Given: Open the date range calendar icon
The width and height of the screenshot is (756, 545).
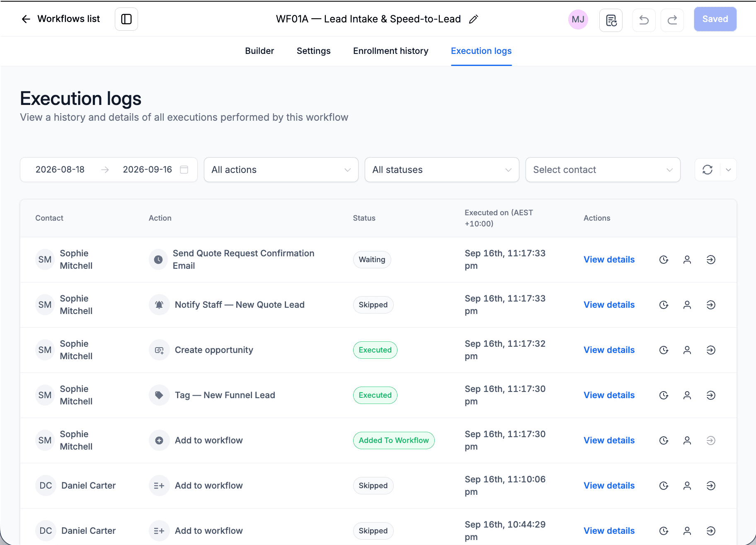Looking at the screenshot, I should 184,170.
